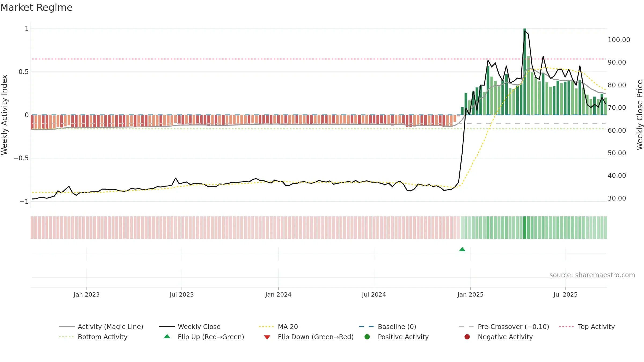Viewport: 644px width, 362px height.
Task: Click the Market Regime chart title
Action: coord(36,8)
